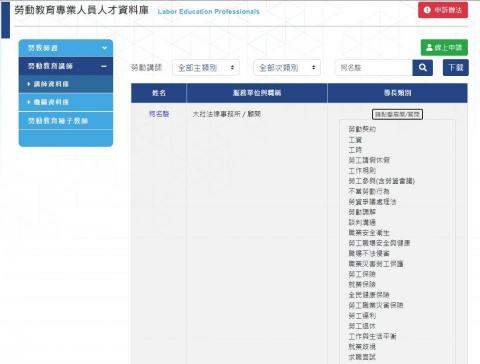Click the 專長類別 column header
The height and width of the screenshot is (364, 480).
(397, 93)
